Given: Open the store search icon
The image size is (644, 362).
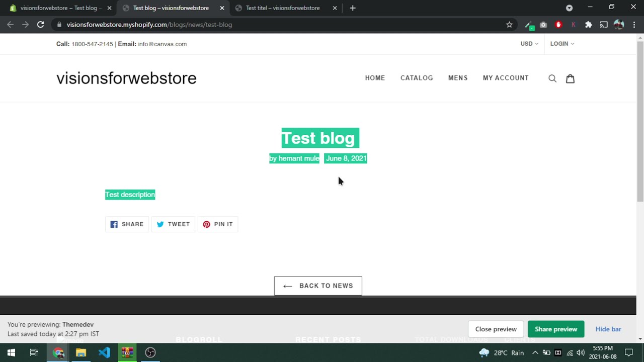Looking at the screenshot, I should [x=552, y=78].
